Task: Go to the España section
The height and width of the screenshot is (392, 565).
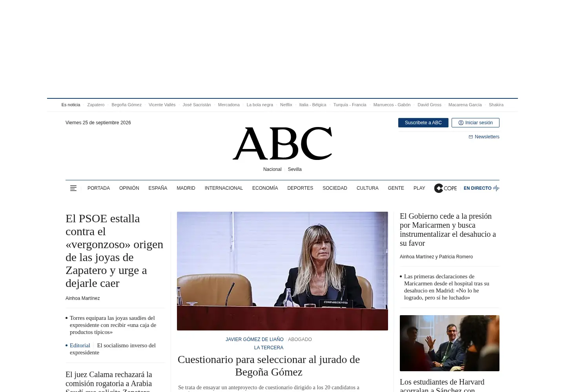Action: pos(158,188)
